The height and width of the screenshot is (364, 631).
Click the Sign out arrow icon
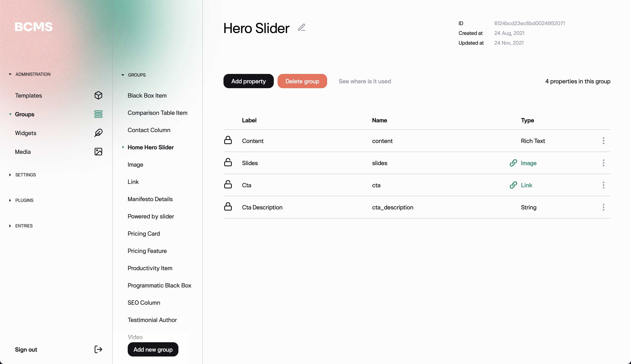pyautogui.click(x=98, y=349)
